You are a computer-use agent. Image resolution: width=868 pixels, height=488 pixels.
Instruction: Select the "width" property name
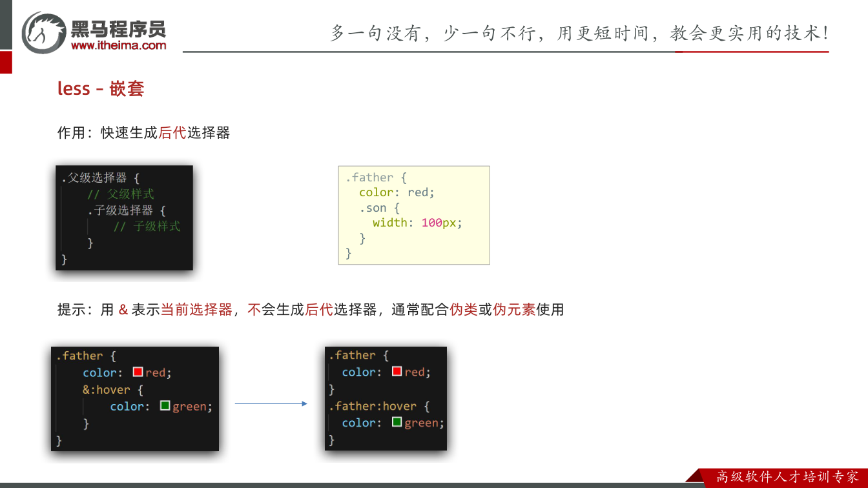(x=390, y=223)
